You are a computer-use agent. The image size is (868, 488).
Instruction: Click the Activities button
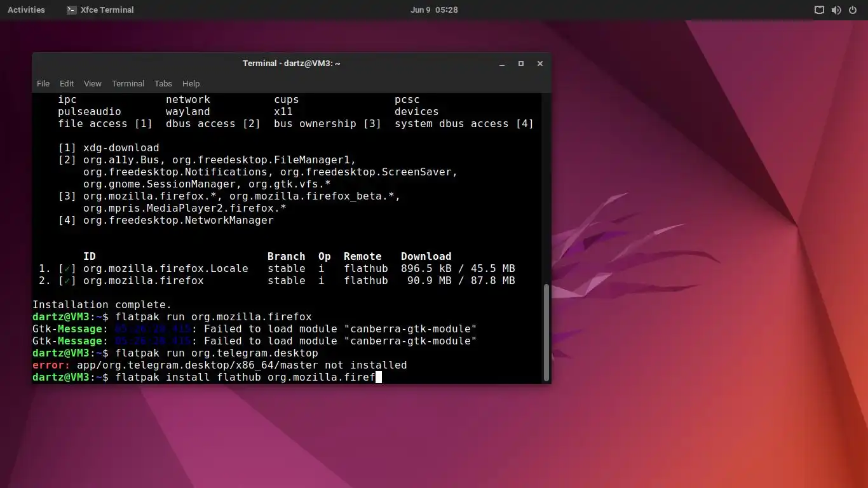pyautogui.click(x=26, y=10)
